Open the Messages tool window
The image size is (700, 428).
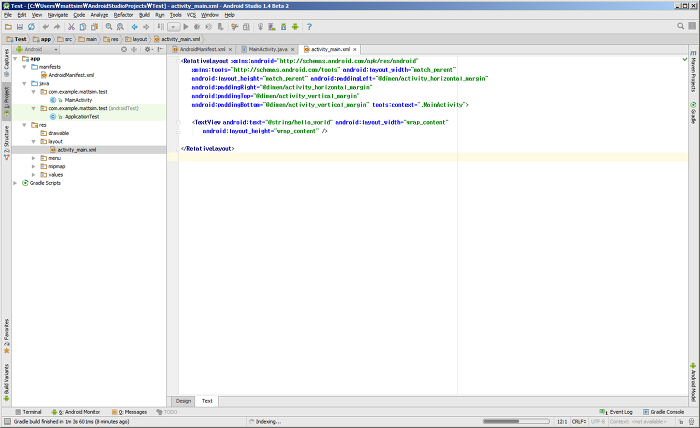tap(129, 412)
